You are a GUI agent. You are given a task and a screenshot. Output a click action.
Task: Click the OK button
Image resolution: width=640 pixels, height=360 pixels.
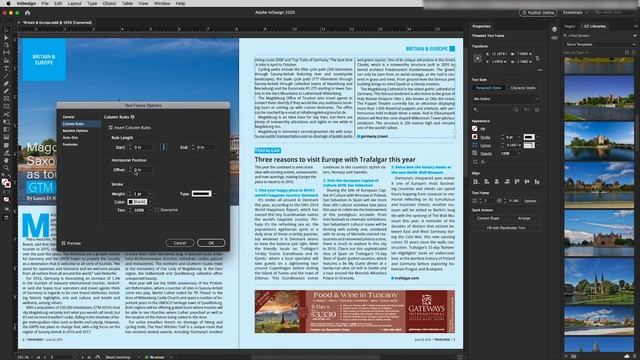click(x=211, y=243)
